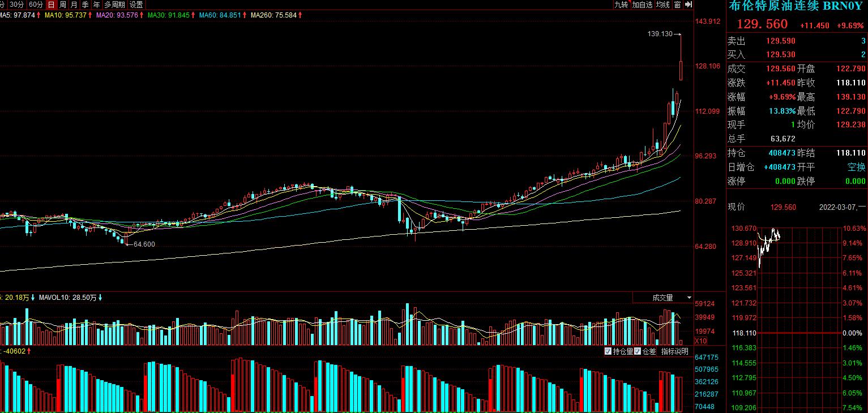The width and height of the screenshot is (868, 413).
Task: Select the 日 daily K-line tab
Action: (x=52, y=5)
